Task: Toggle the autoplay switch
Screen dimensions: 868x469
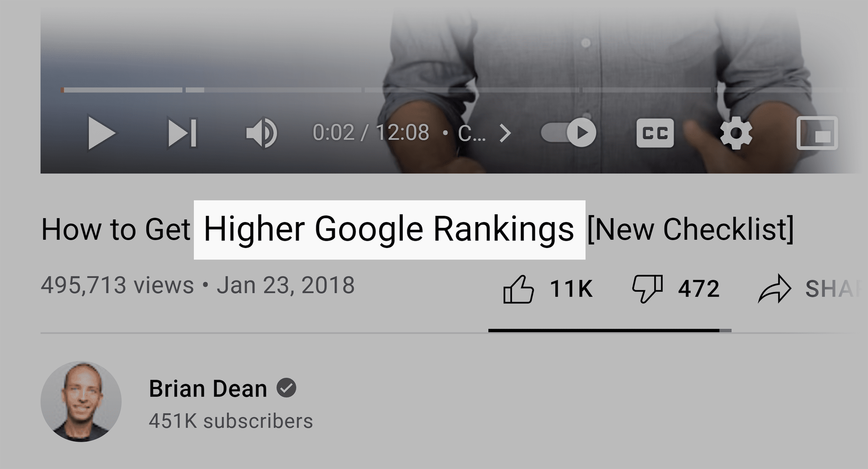Action: coord(569,133)
